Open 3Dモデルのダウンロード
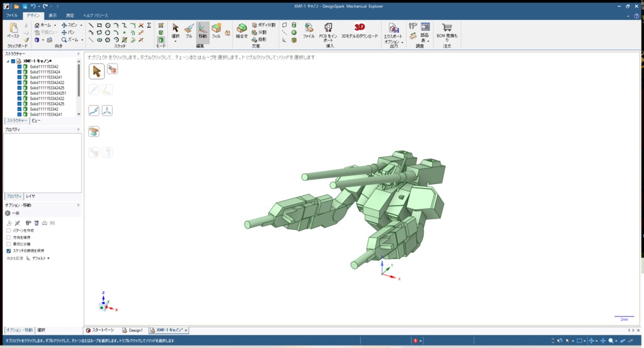Image resolution: width=644 pixels, height=348 pixels. 359,31
